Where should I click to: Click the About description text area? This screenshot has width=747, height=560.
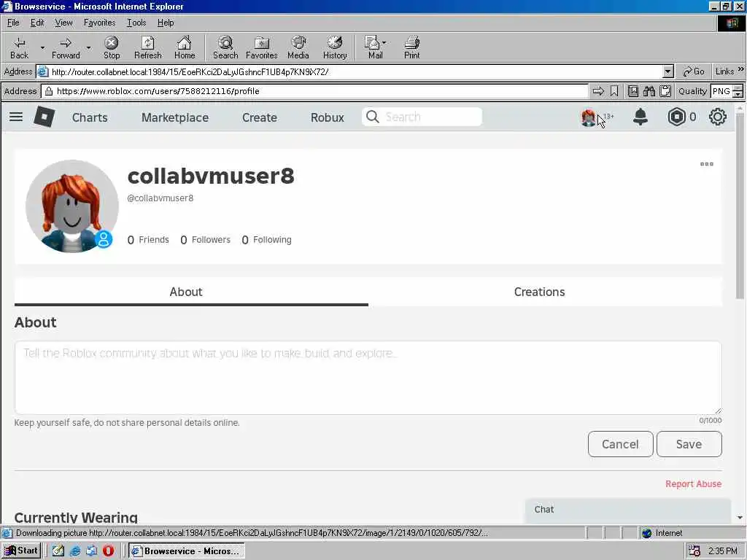368,378
